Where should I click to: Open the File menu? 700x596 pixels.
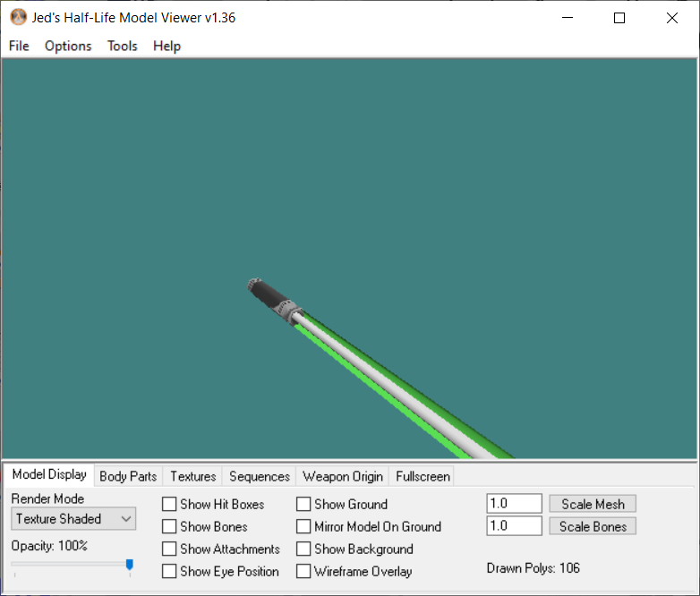[x=19, y=46]
